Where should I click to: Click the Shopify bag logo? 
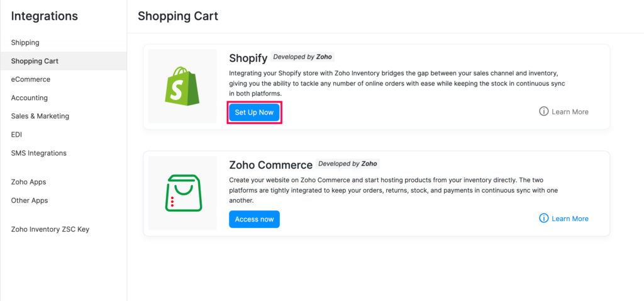click(182, 86)
